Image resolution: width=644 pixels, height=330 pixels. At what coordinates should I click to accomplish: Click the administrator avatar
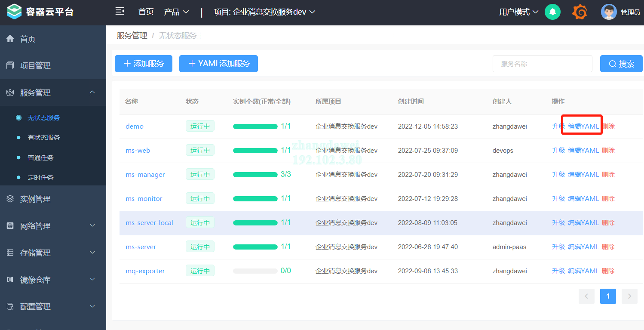tap(609, 12)
